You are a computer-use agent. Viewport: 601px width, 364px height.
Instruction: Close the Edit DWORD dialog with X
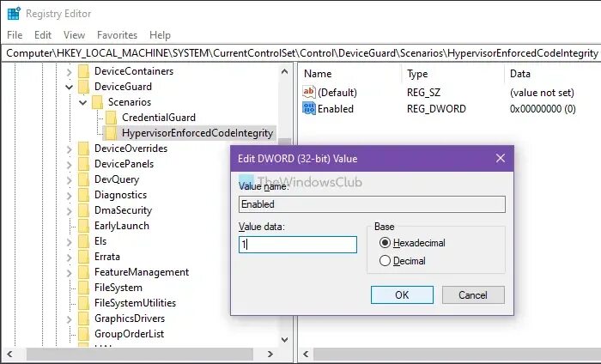[501, 158]
